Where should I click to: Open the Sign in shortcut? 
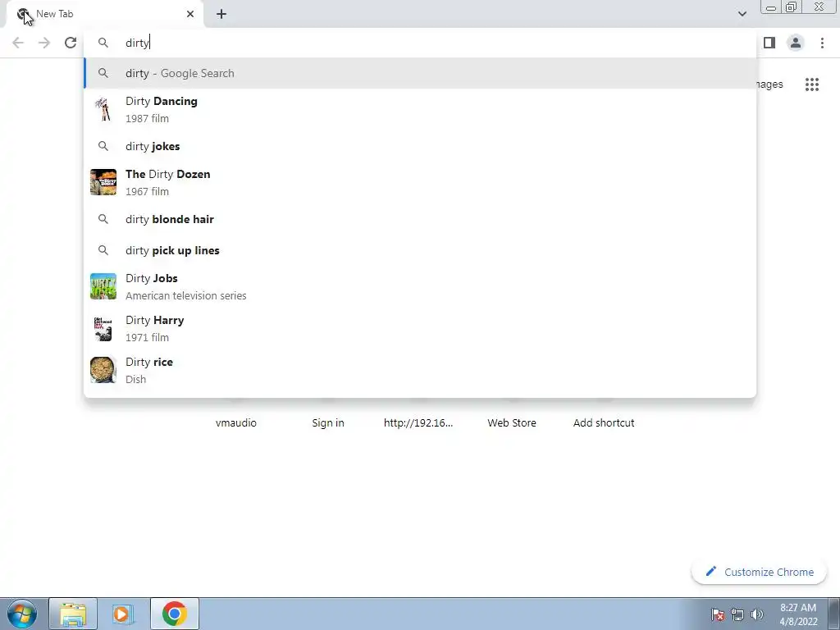(x=328, y=422)
